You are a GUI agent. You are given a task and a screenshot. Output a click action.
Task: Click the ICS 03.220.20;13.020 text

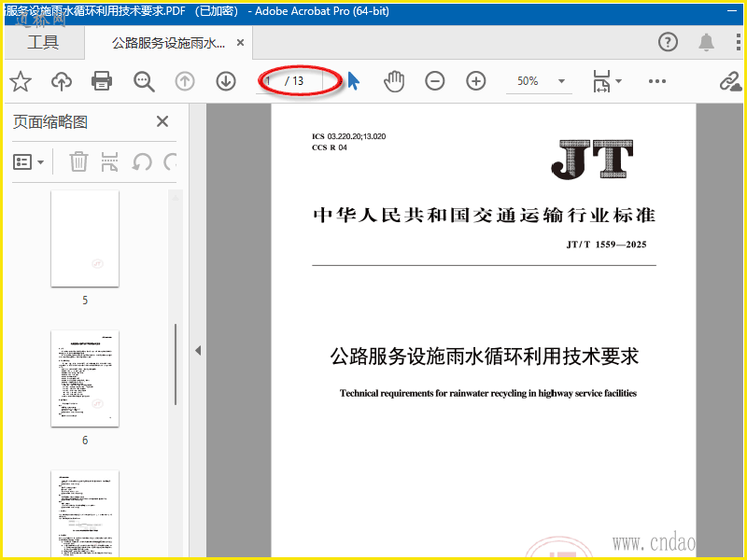[348, 136]
